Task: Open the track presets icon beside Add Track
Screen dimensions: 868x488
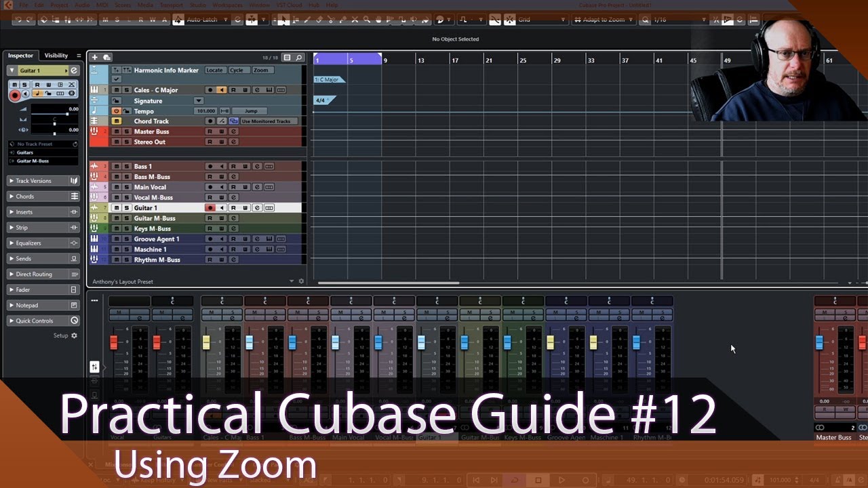Action: pyautogui.click(x=107, y=58)
